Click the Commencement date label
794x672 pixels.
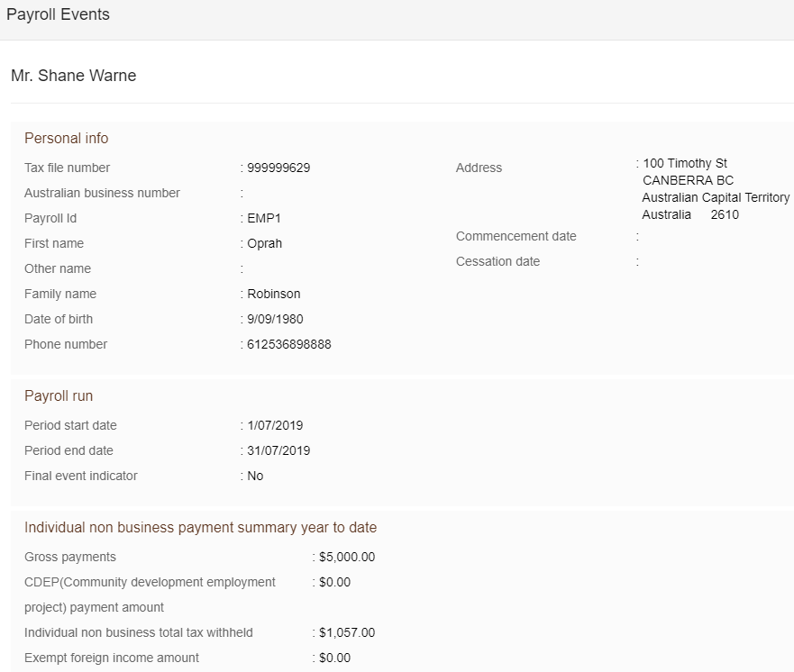(516, 236)
